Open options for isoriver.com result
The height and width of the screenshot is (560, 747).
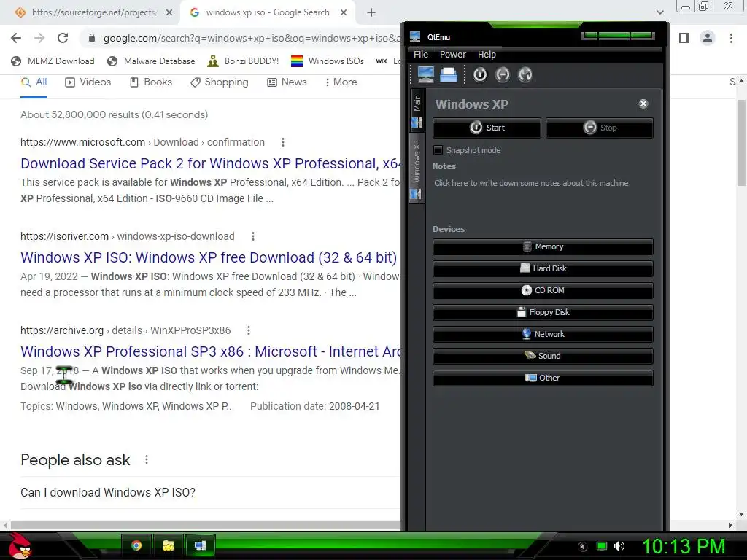click(x=253, y=236)
